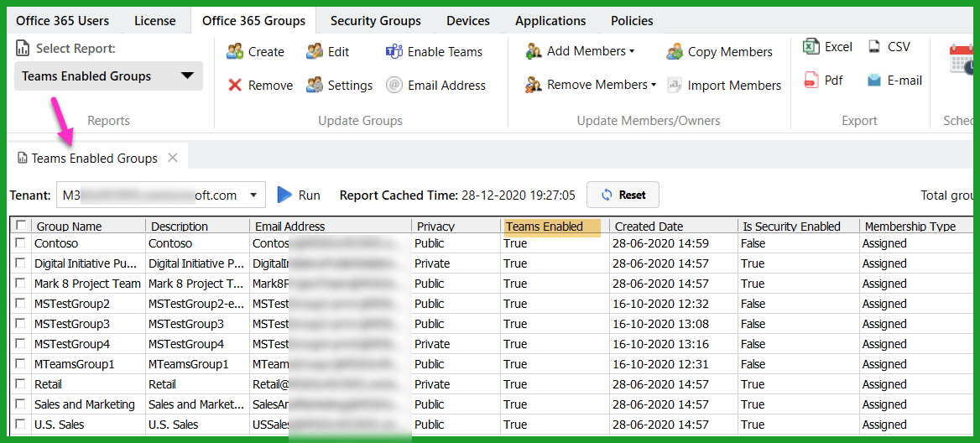This screenshot has width=980, height=443.
Task: Click the False security cell for Contoso
Action: 798,243
